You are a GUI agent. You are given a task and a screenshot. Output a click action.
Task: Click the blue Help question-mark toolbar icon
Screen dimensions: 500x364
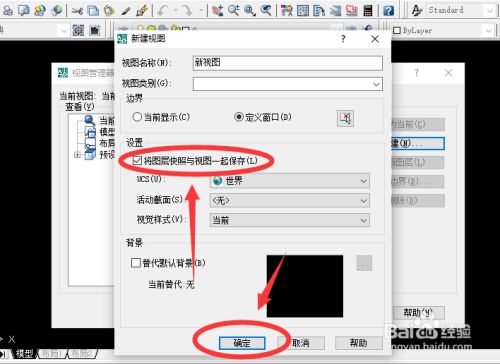pos(389,11)
